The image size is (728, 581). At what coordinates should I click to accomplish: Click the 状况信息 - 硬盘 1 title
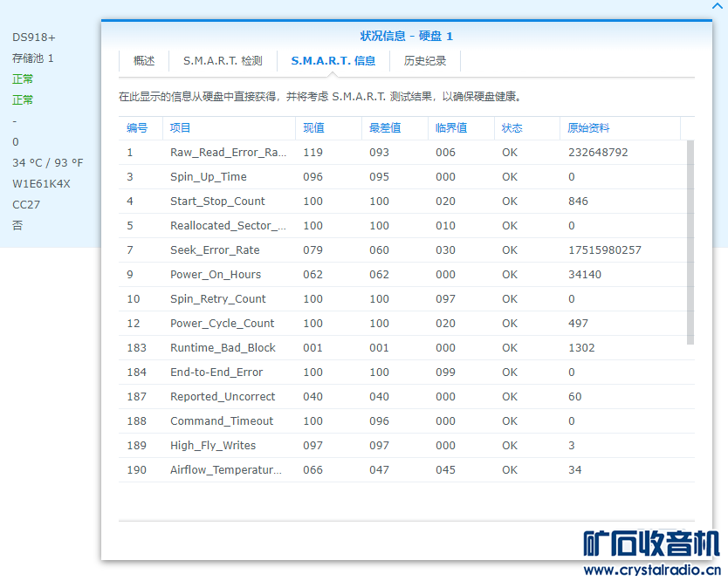[406, 36]
